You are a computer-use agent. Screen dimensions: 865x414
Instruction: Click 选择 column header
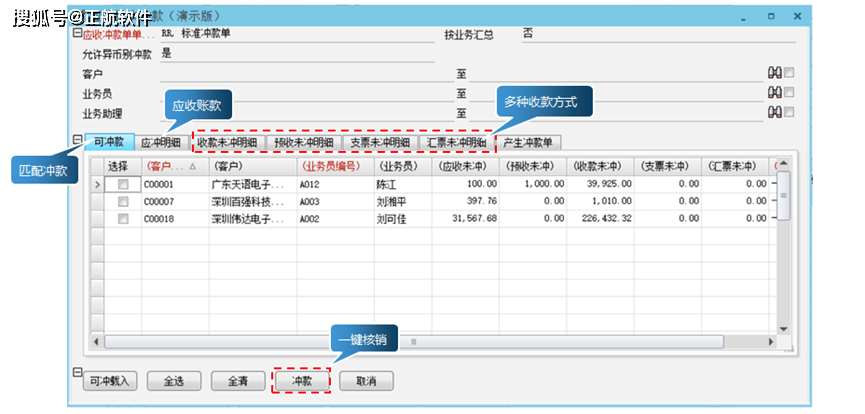tap(123, 166)
